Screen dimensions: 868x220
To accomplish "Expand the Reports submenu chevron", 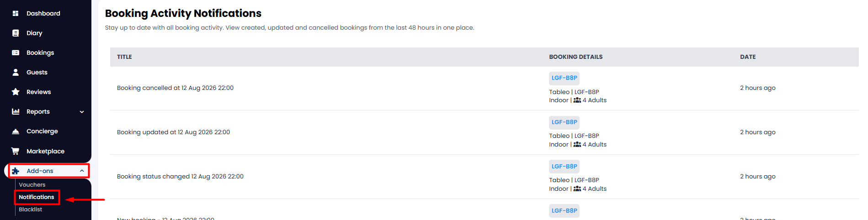I will click(82, 112).
